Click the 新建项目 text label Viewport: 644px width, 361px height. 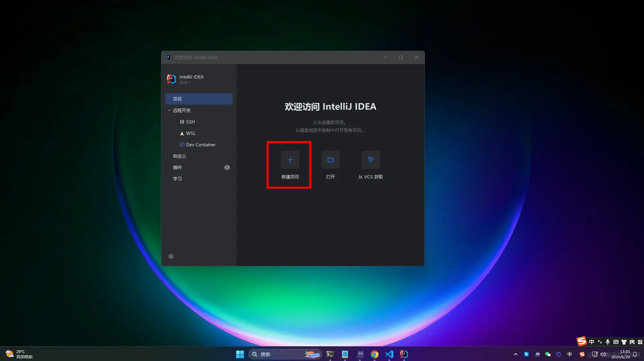(x=290, y=177)
